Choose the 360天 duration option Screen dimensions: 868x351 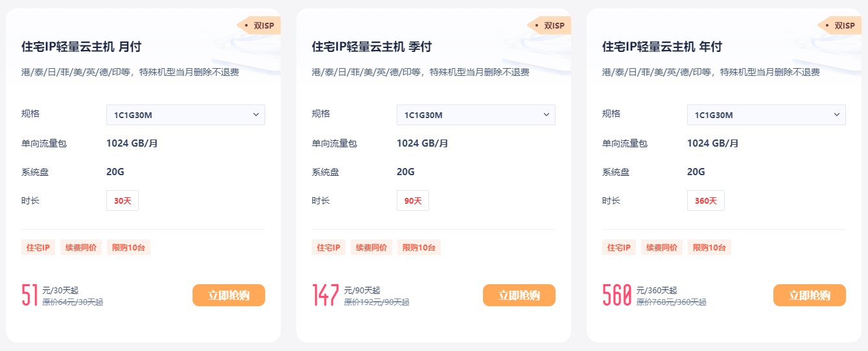pos(705,201)
